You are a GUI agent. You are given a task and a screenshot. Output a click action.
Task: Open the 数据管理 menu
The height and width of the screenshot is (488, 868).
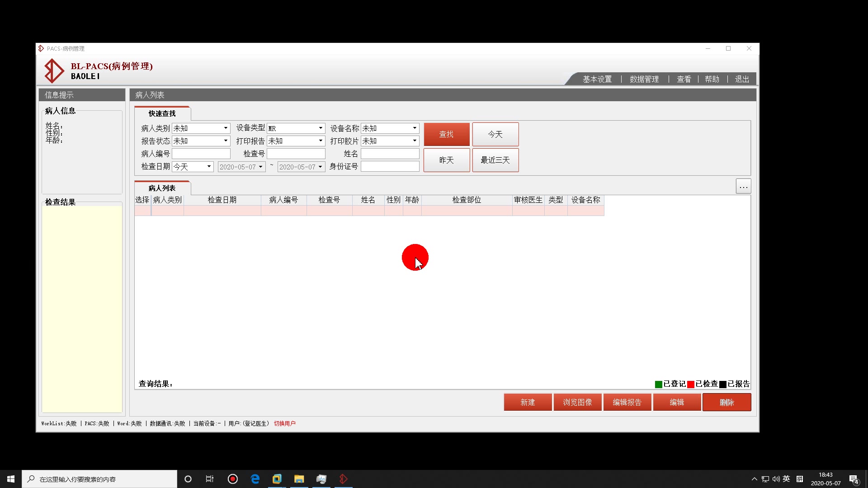644,79
